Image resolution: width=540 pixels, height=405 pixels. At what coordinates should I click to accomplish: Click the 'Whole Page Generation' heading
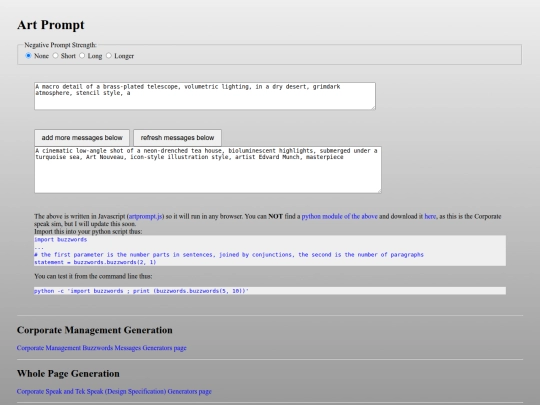(x=68, y=374)
